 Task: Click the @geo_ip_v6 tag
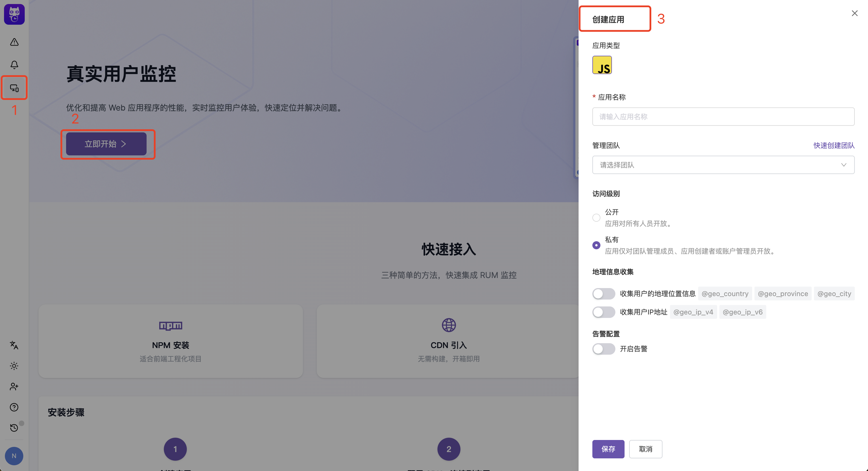pyautogui.click(x=743, y=312)
